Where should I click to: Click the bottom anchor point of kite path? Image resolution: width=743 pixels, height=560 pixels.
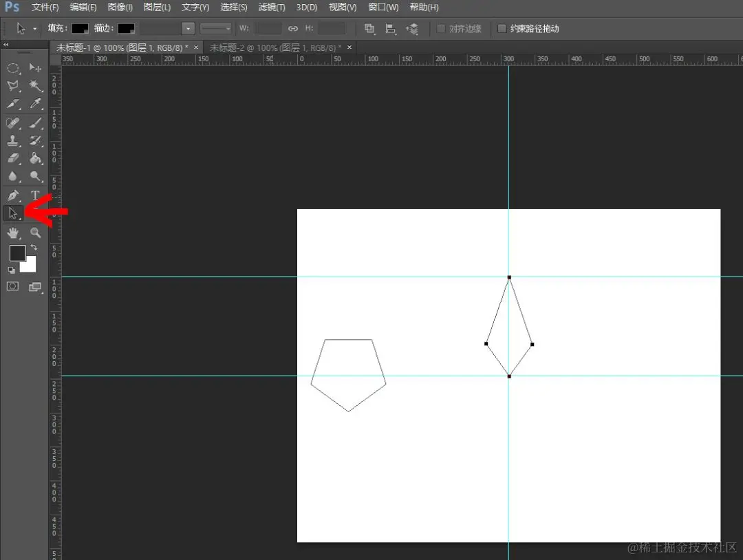[509, 376]
